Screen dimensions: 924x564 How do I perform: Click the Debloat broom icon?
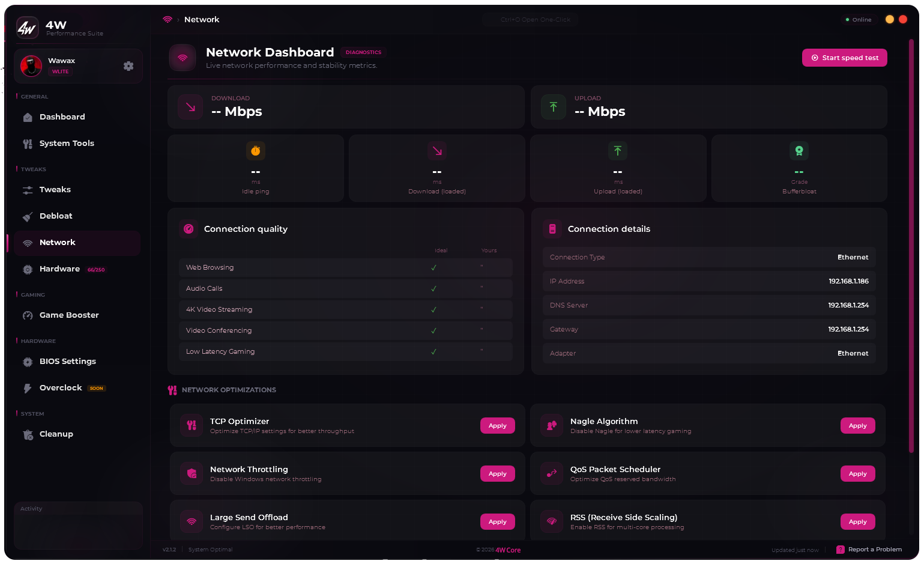[28, 217]
